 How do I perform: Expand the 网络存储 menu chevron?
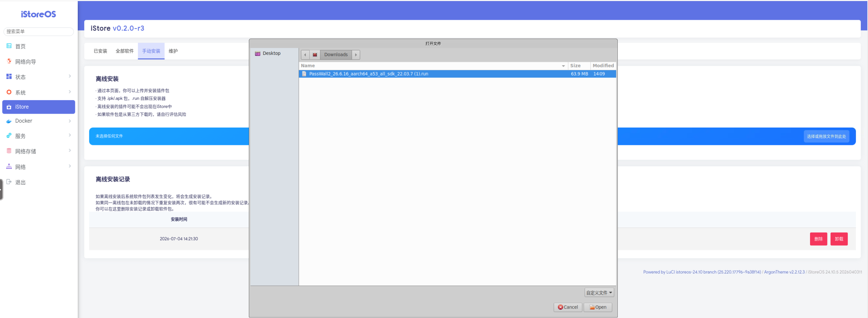click(x=70, y=151)
